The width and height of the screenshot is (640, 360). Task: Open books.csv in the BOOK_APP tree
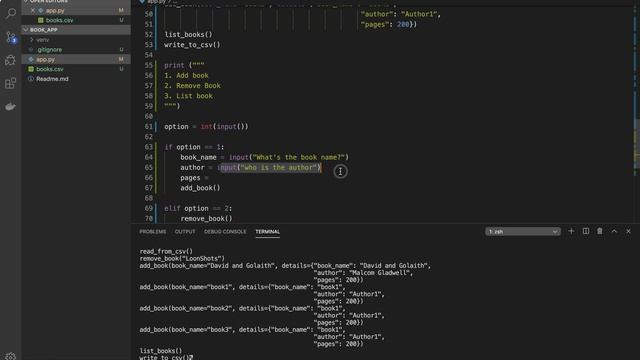[x=49, y=69]
